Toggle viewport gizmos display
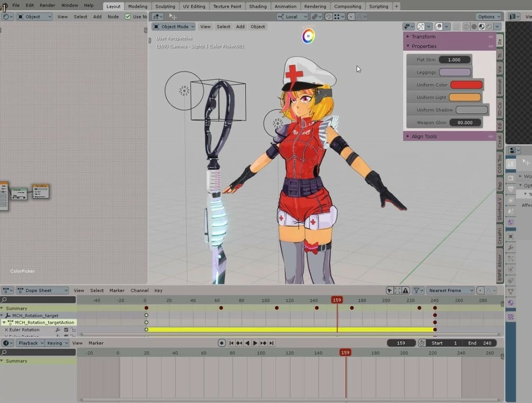532x403 pixels. point(421,26)
